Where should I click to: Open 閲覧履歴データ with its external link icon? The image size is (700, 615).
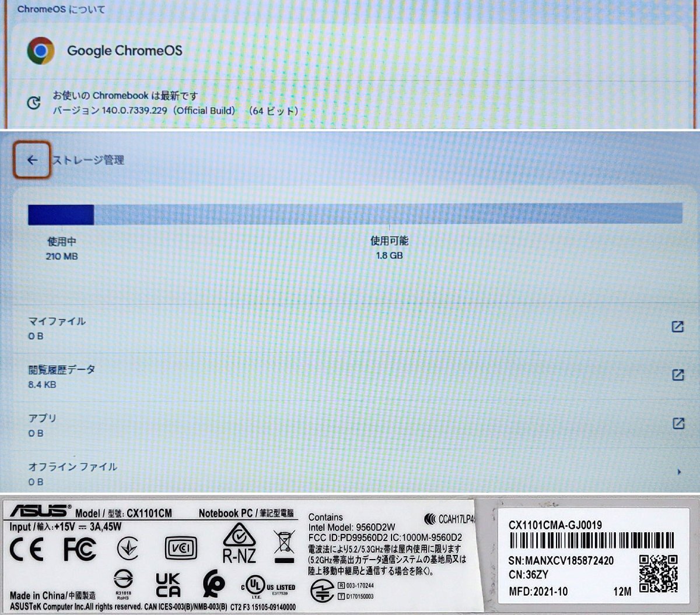point(677,375)
